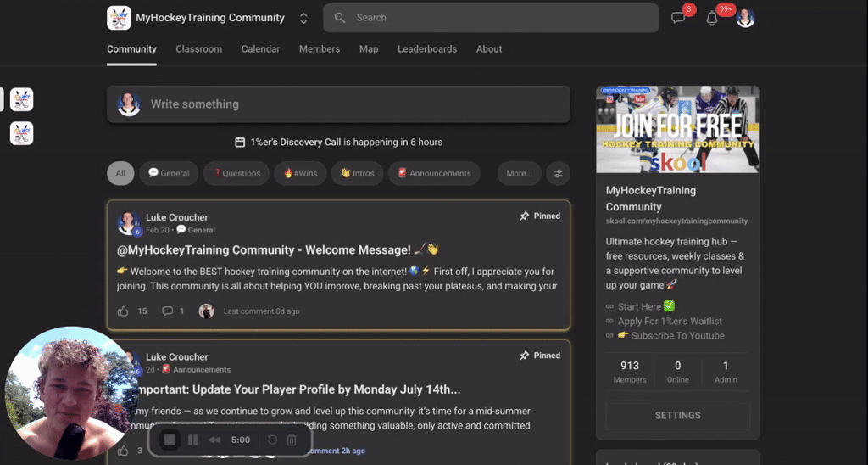This screenshot has width=868, height=465.
Task: Open the Calendar tab
Action: tap(261, 48)
